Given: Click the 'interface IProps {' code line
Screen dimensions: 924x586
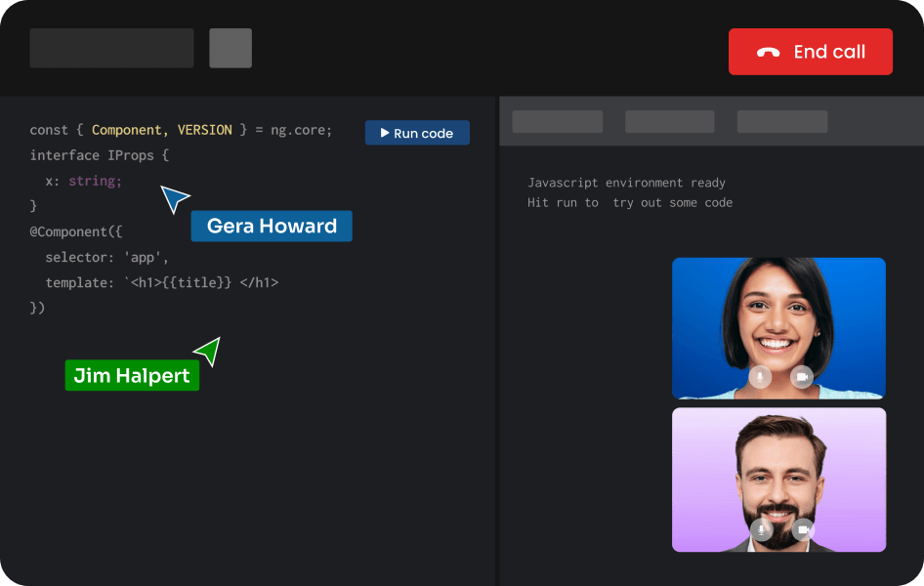Looking at the screenshot, I should point(100,155).
